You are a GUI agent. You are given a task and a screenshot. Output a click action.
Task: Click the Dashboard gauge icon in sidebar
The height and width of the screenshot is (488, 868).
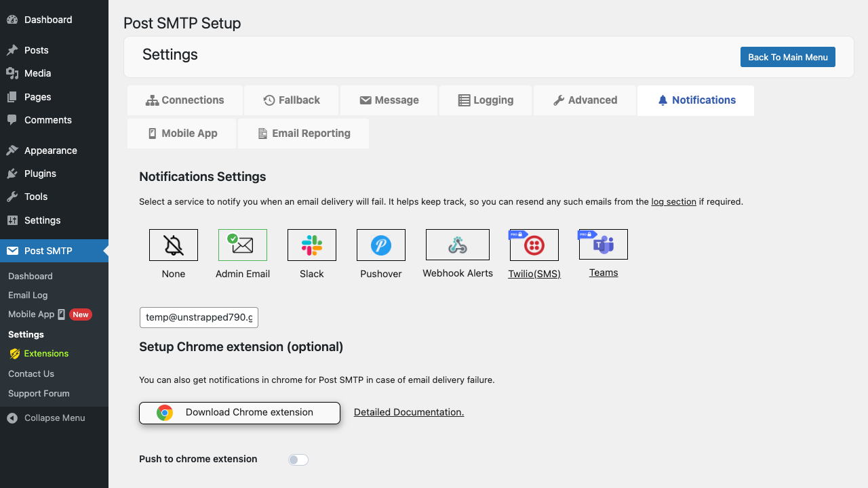(12, 20)
